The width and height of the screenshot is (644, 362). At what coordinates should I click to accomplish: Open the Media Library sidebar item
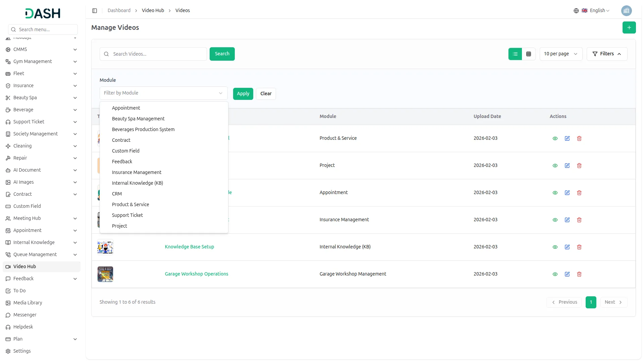point(28,303)
